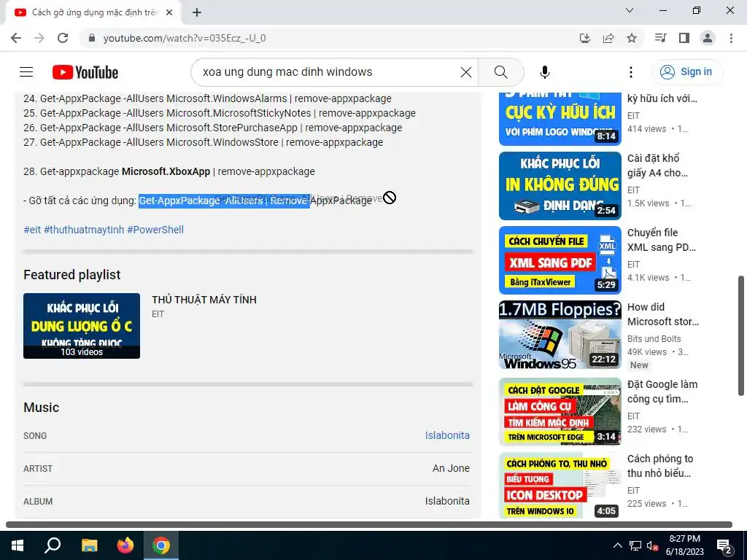Open the Windows Start menu
747x560 pixels.
pyautogui.click(x=18, y=545)
